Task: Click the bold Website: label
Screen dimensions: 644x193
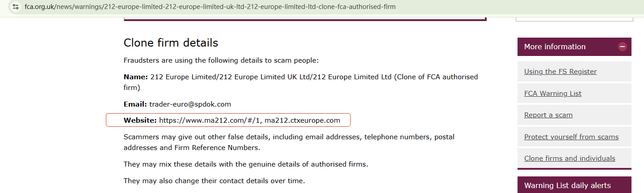Action: (140, 120)
